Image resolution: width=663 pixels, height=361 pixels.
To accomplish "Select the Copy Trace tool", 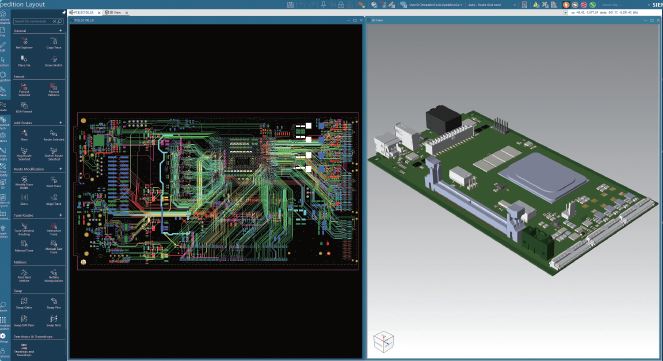I will pos(54,43).
